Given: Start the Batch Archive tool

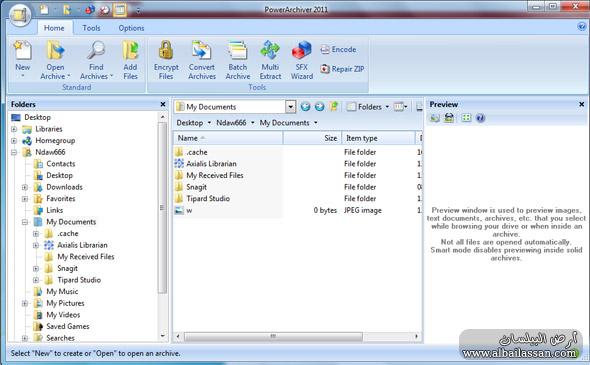Looking at the screenshot, I should 238,60.
